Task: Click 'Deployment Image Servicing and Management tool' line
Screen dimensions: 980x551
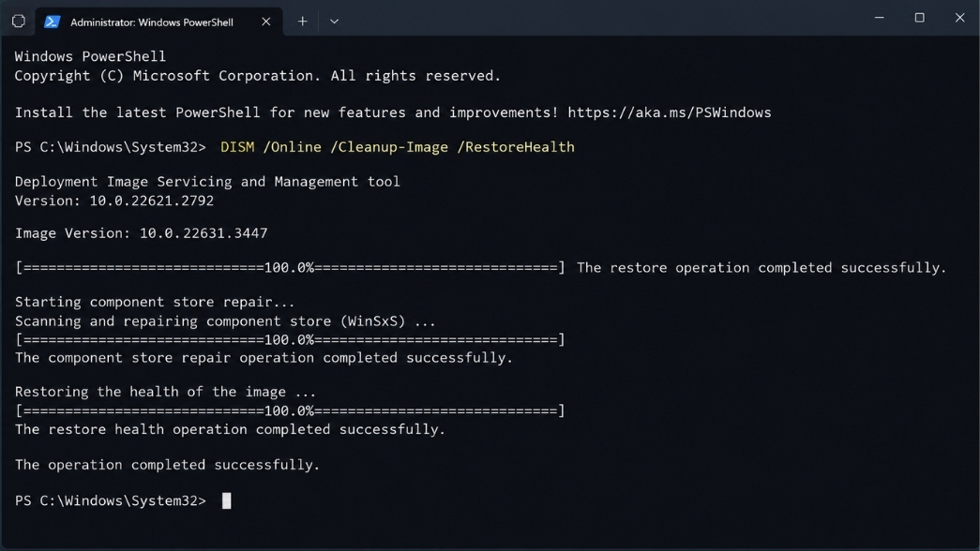Action: 207,182
